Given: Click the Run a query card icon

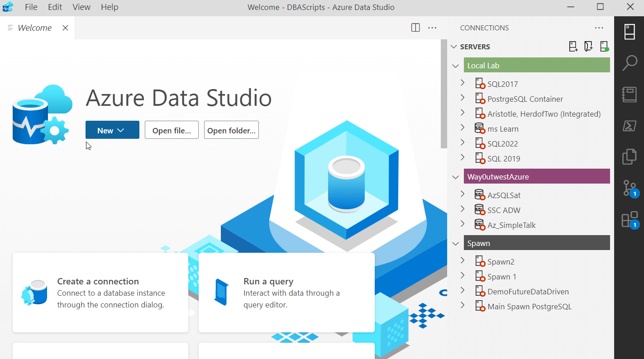Looking at the screenshot, I should 221,293.
